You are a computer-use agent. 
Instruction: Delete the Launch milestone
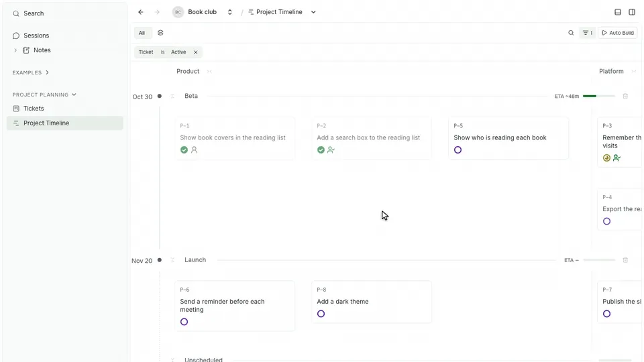click(x=625, y=260)
